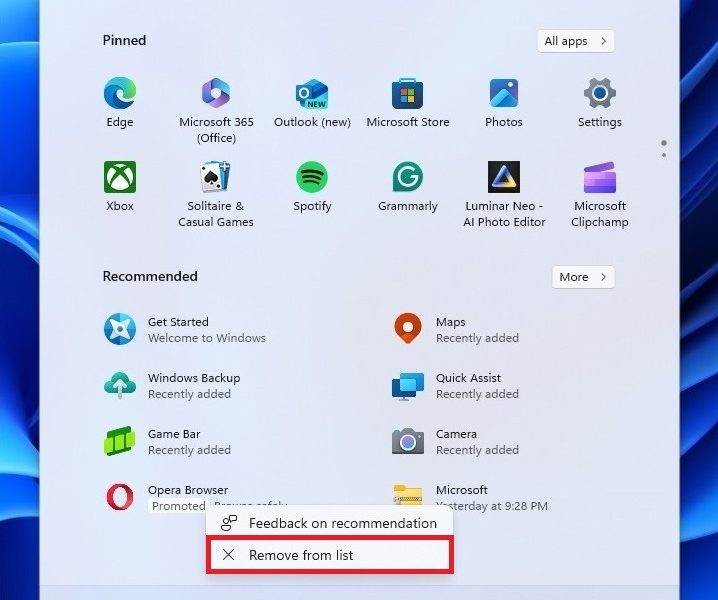Expand All apps list
Screen dimensions: 718x600
point(576,41)
